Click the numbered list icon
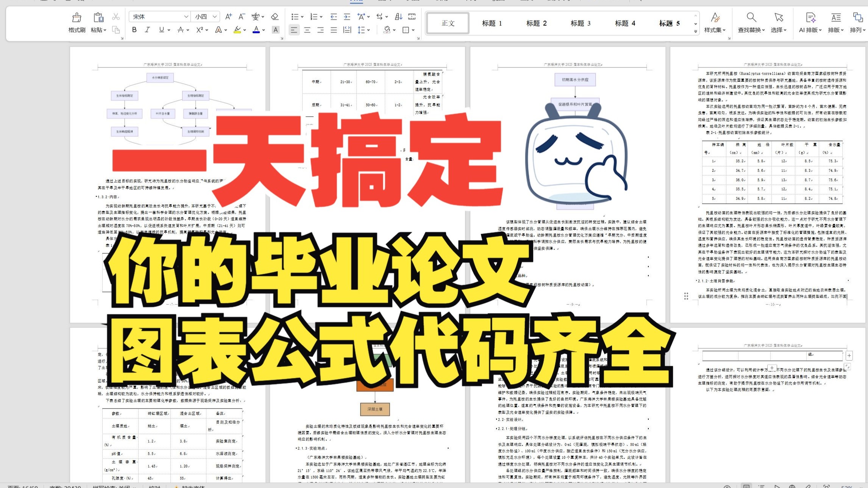This screenshot has width=868, height=488. point(314,17)
